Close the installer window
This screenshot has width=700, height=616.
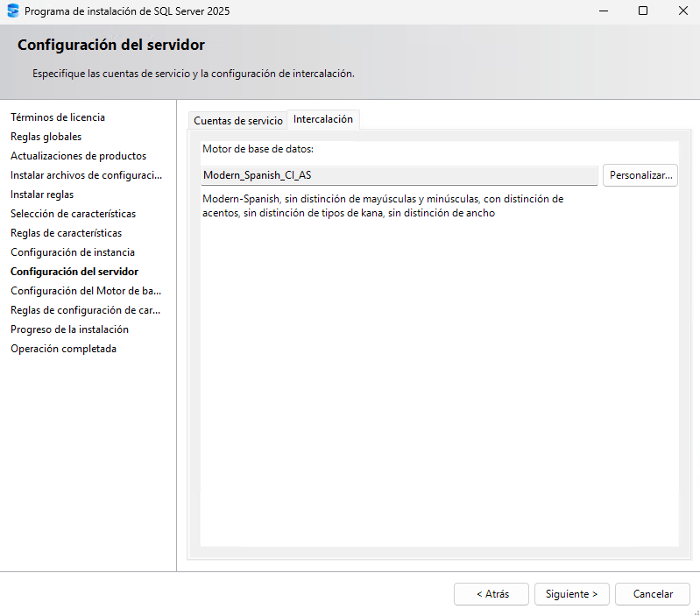coord(683,11)
